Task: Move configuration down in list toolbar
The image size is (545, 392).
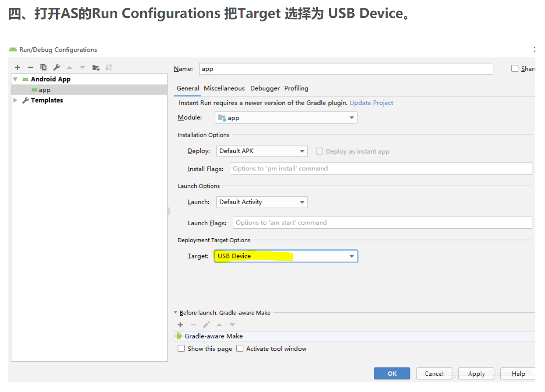Action: point(82,67)
